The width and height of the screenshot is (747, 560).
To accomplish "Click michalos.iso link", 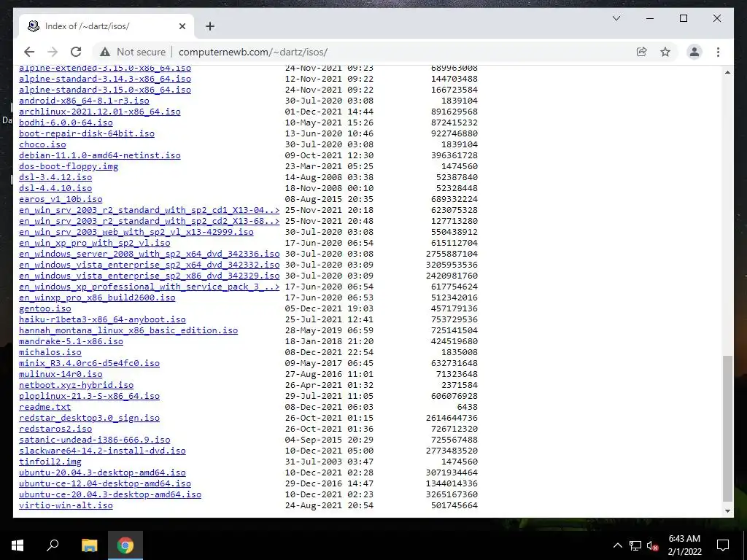I will [x=50, y=353].
